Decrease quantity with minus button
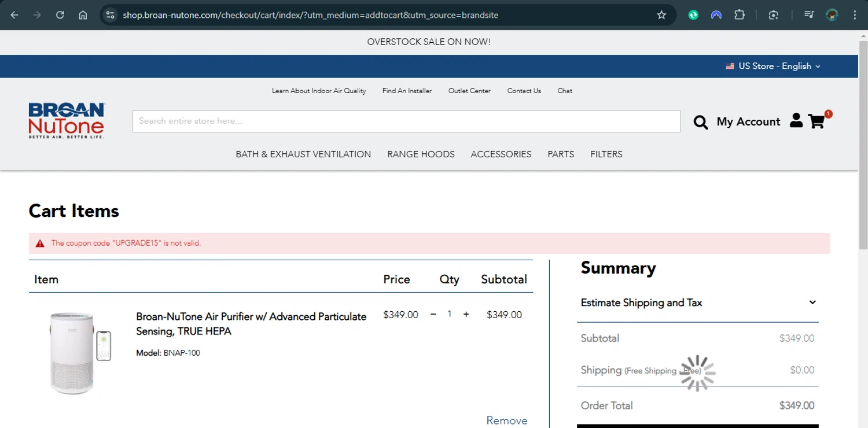 pos(433,315)
